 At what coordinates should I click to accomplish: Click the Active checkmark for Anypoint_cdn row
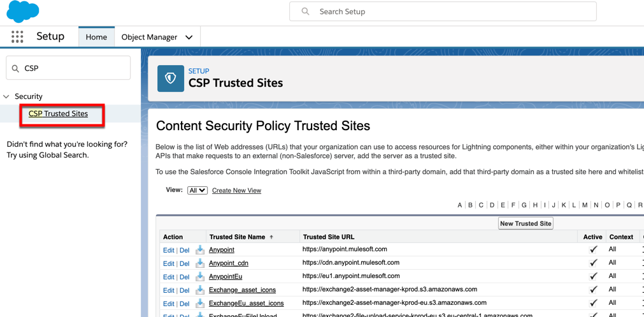point(593,263)
